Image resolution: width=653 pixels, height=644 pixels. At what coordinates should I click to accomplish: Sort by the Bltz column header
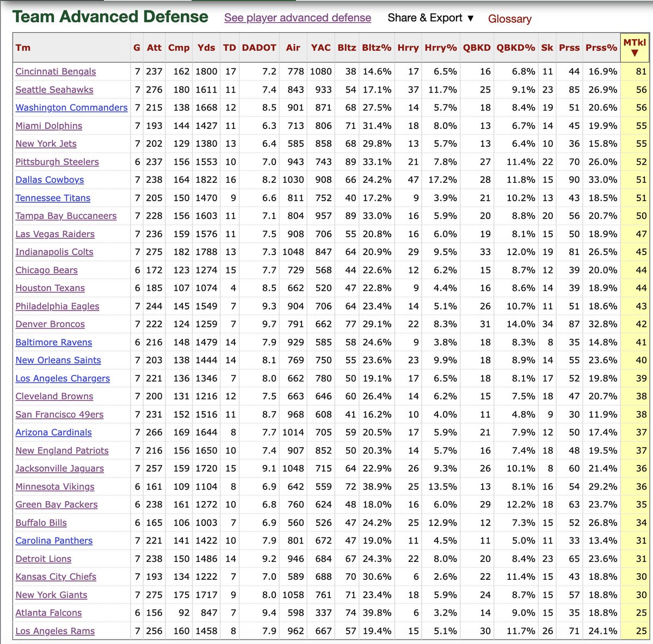pyautogui.click(x=347, y=47)
